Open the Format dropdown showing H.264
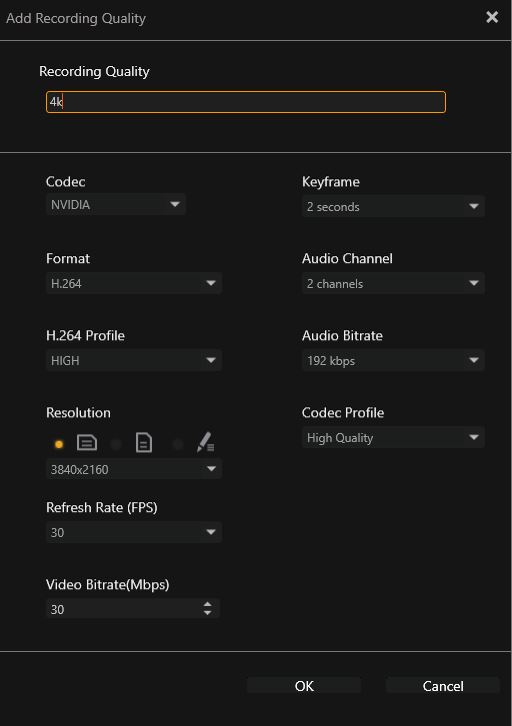This screenshot has height=726, width=512. [134, 283]
